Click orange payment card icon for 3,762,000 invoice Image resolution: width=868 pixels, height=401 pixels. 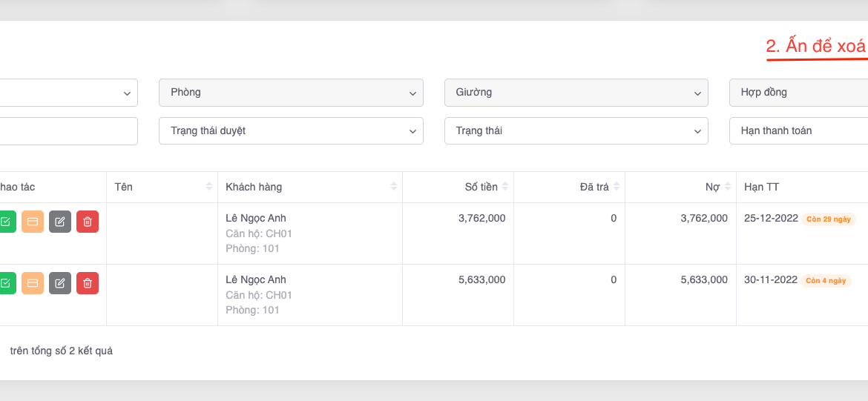pos(33,222)
